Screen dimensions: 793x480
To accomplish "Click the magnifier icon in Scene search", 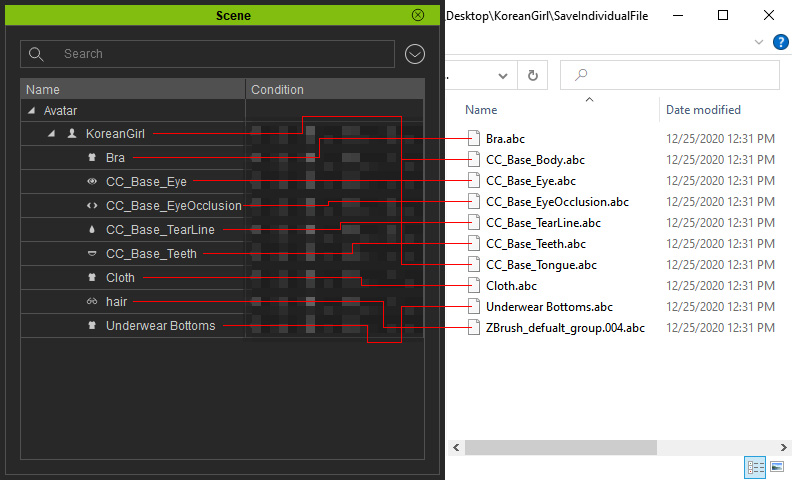I will (36, 54).
